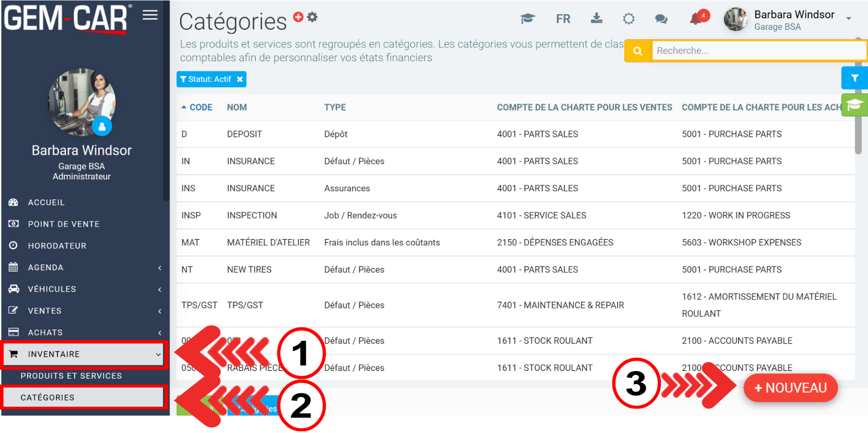Expand the Agenda sidebar menu
Screen dimensions: 868x433
[x=85, y=268]
